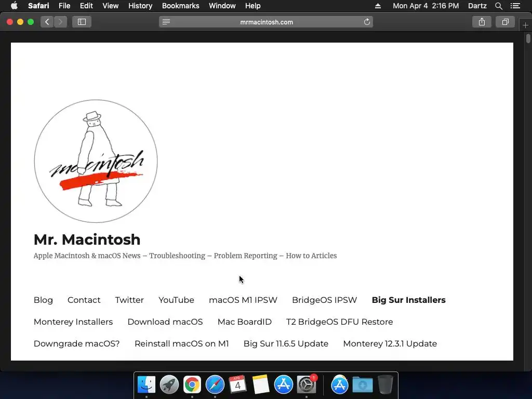The image size is (532, 399).
Task: Go forward to the next page
Action: point(60,22)
